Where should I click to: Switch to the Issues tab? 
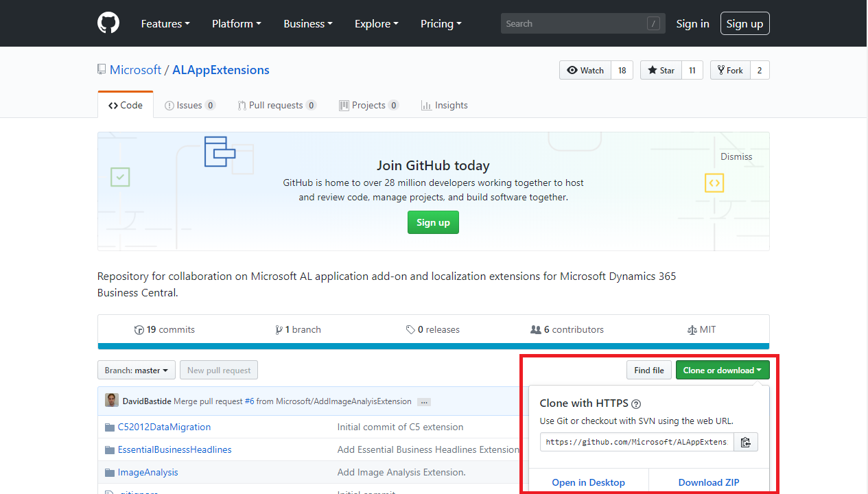(x=190, y=105)
